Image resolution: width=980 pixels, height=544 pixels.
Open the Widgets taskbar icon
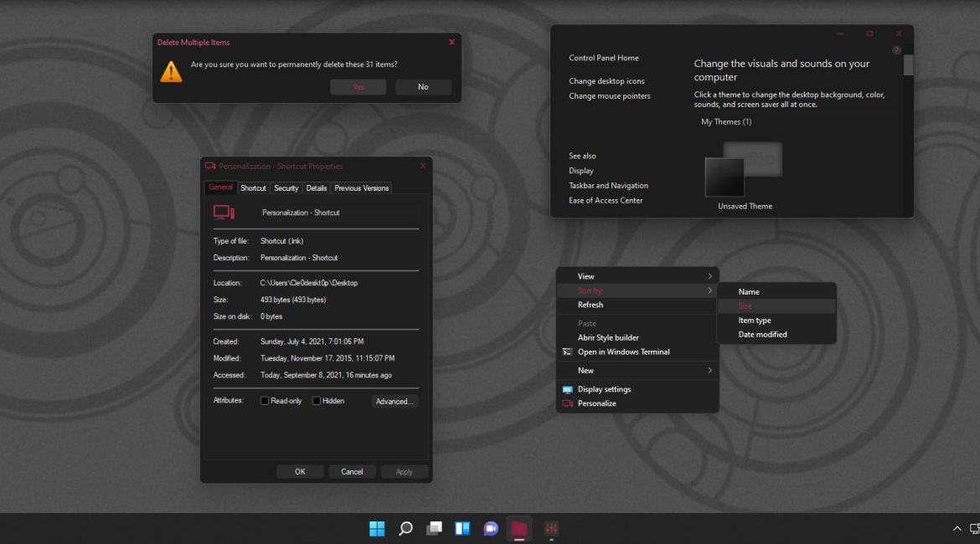[x=462, y=528]
